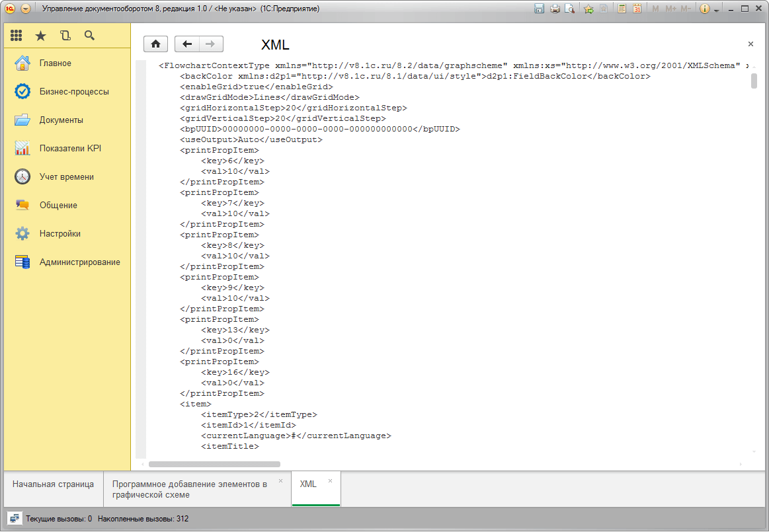The width and height of the screenshot is (769, 532).
Task: Open print preview icon in title bar
Action: tap(569, 9)
